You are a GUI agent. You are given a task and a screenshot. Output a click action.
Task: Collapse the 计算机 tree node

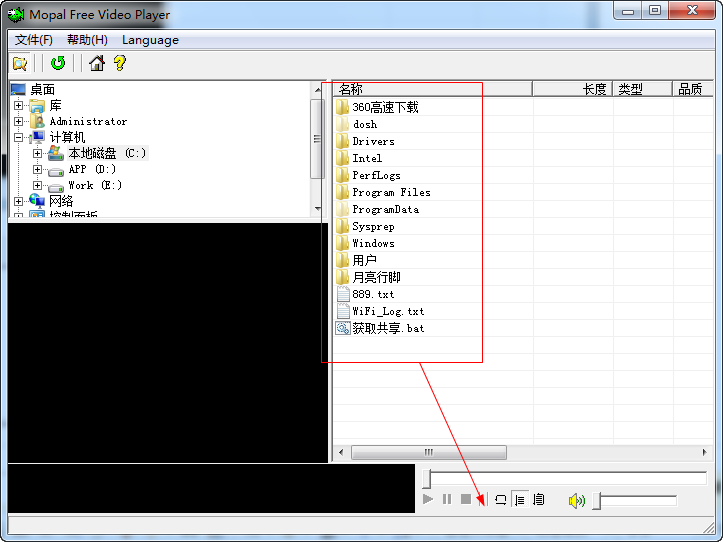coord(18,137)
